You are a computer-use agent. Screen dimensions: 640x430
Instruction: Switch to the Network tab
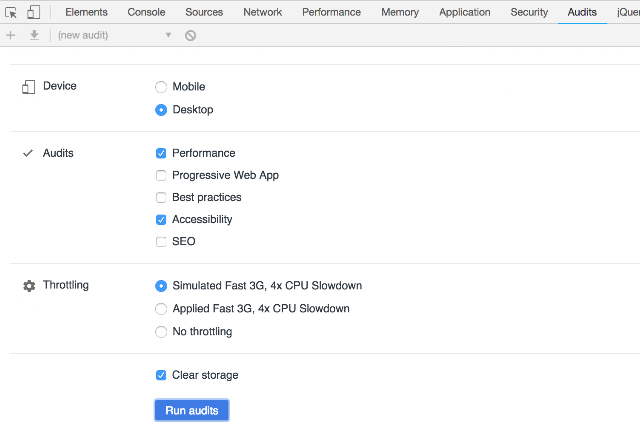pyautogui.click(x=262, y=12)
